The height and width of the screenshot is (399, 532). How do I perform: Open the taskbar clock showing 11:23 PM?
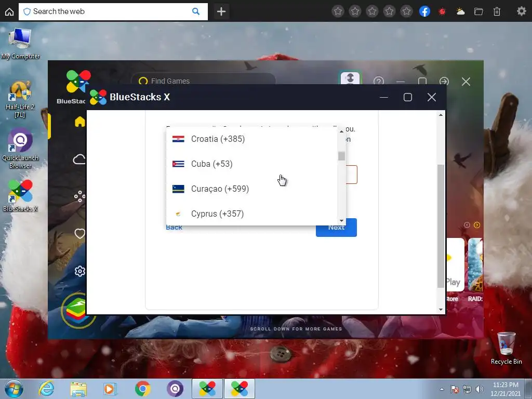point(505,389)
